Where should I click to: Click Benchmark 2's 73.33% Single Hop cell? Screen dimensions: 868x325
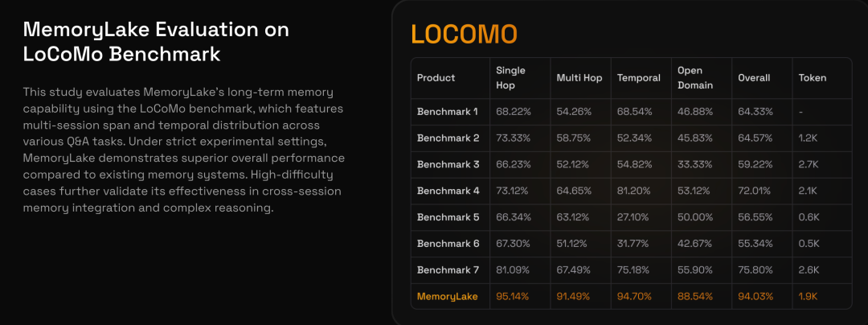coord(514,138)
